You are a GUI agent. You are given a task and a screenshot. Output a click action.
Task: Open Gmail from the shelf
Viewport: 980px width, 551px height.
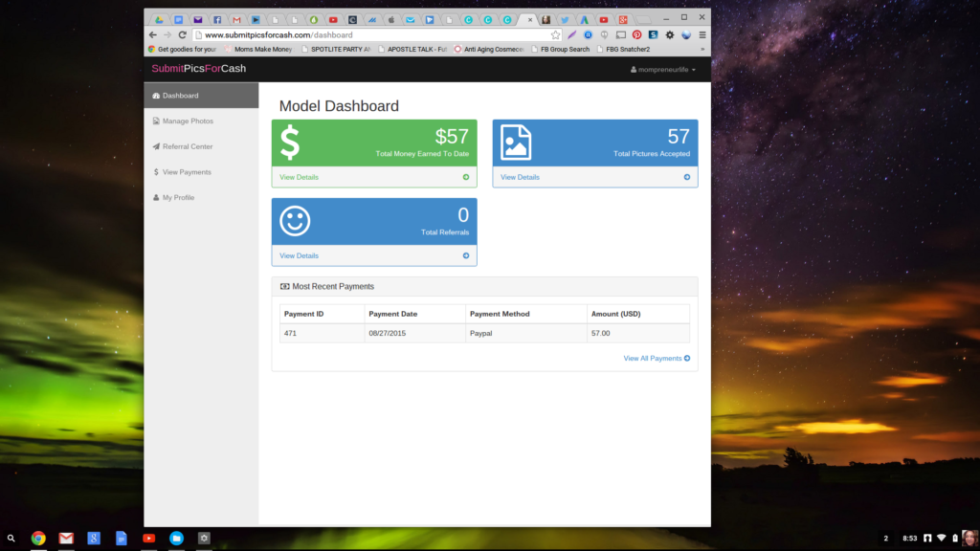pos(66,538)
